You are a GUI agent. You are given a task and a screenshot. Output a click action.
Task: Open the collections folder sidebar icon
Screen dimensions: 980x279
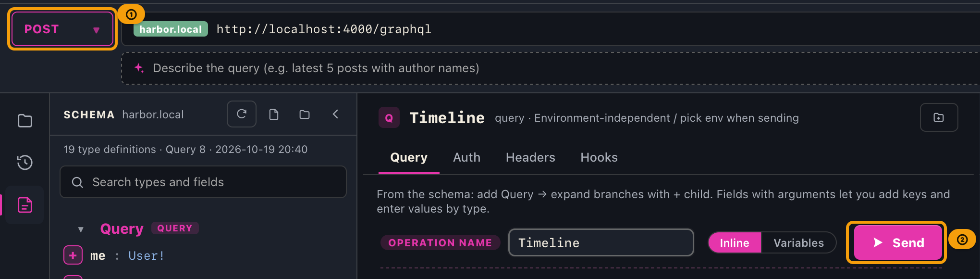tap(25, 121)
